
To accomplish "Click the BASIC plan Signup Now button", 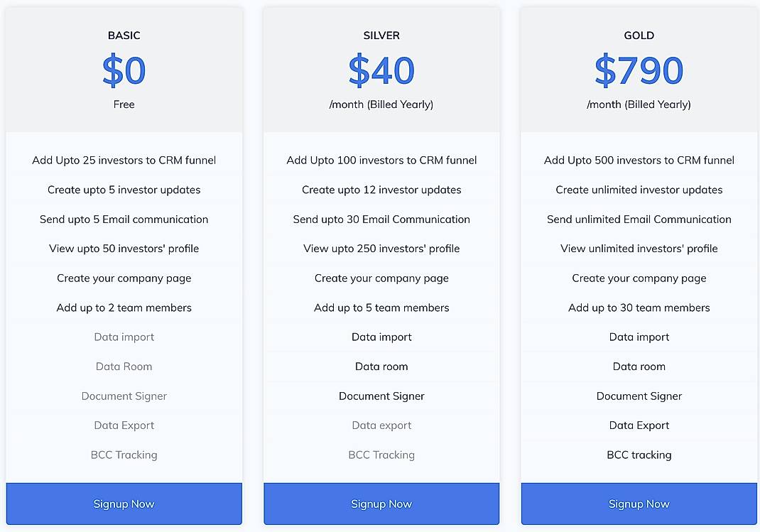I will pos(124,504).
